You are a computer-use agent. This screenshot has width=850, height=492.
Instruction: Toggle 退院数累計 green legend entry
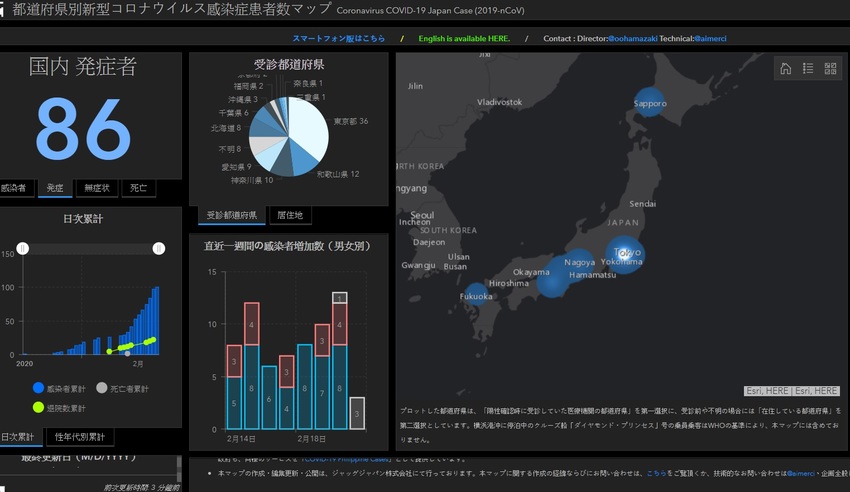59,408
